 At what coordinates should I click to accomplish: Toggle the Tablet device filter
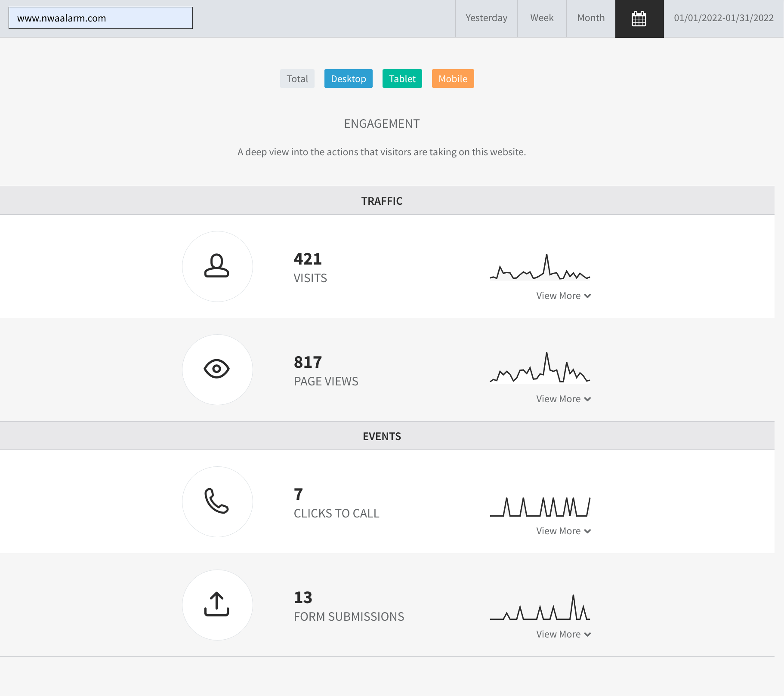point(402,79)
